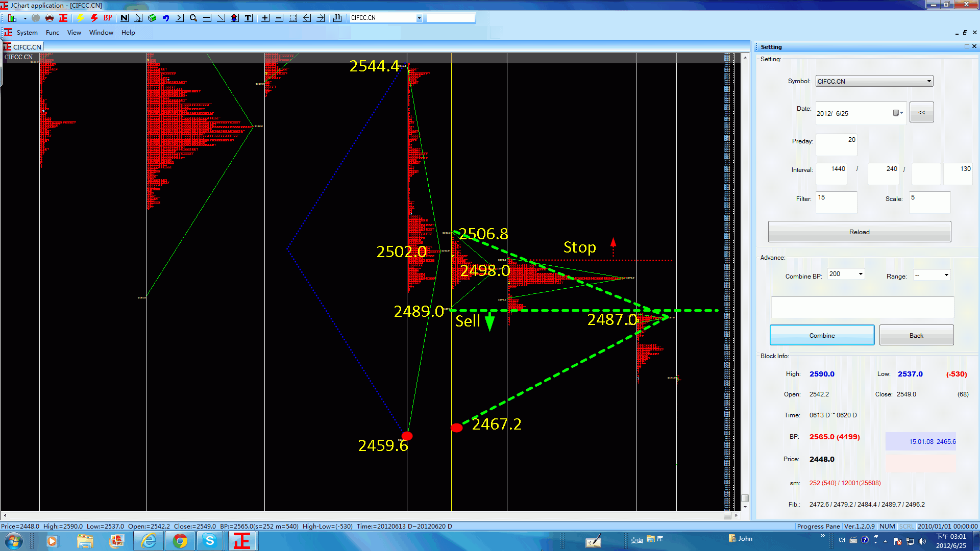Click the Setting panel float icon
Image resolution: width=980 pixels, height=551 pixels.
tap(967, 46)
